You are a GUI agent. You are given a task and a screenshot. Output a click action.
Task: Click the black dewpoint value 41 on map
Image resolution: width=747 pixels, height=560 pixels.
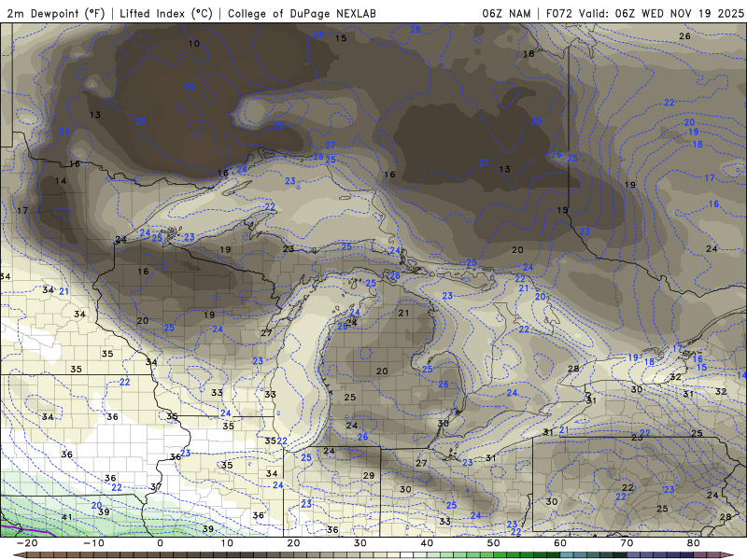67,517
